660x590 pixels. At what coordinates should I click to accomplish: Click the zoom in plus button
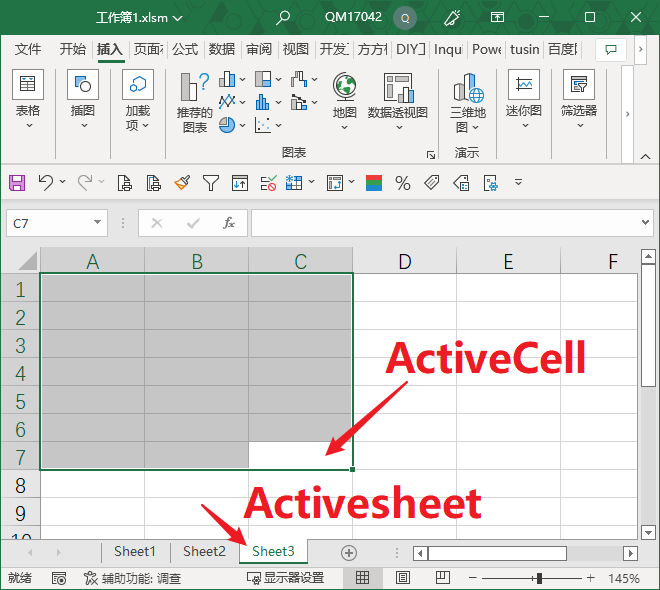(591, 578)
